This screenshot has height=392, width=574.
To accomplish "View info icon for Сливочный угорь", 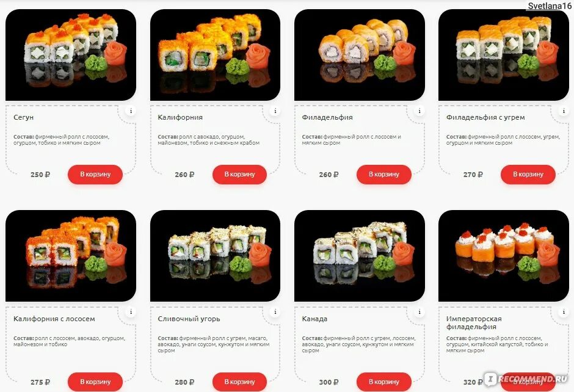I will pos(275,312).
